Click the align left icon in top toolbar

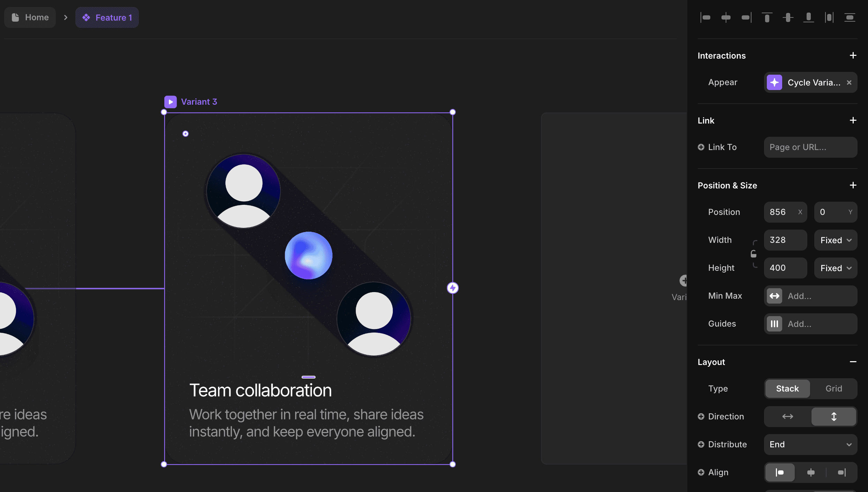coord(705,17)
